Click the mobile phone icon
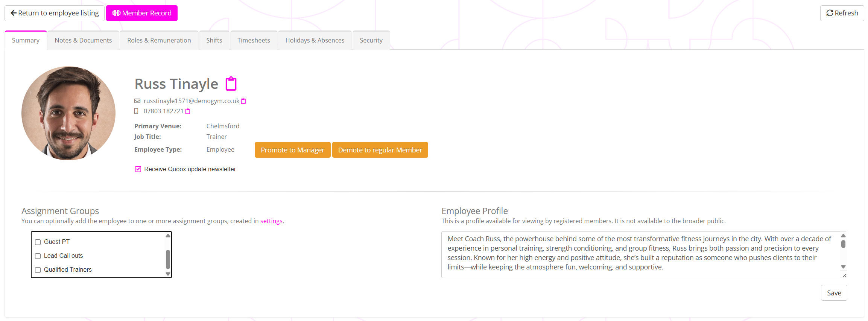This screenshot has width=868, height=321. tap(136, 111)
